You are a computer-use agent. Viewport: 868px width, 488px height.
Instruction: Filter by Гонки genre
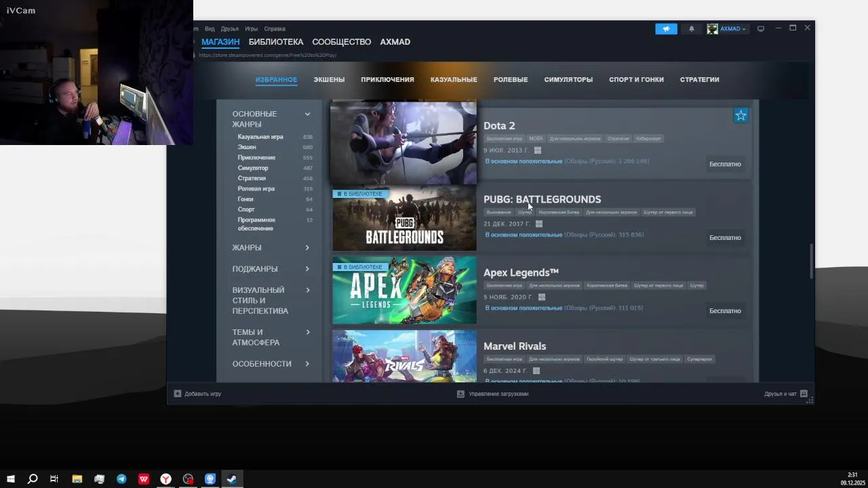pyautogui.click(x=245, y=199)
